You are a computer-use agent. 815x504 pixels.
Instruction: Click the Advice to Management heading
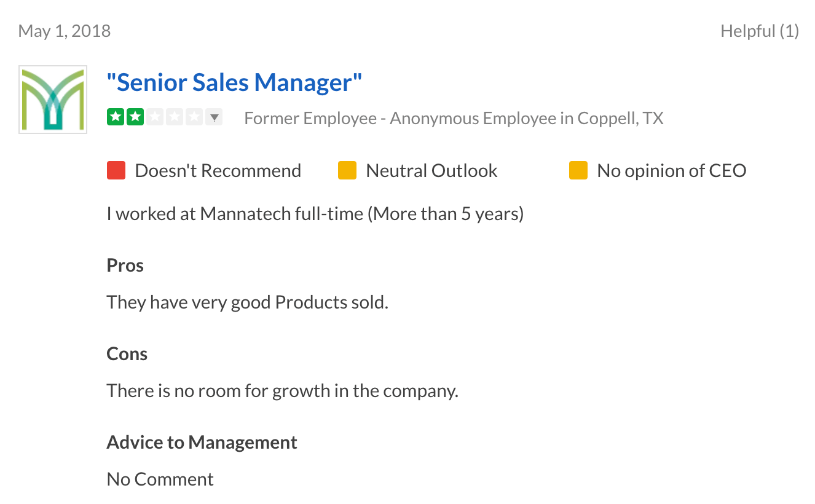click(x=202, y=443)
